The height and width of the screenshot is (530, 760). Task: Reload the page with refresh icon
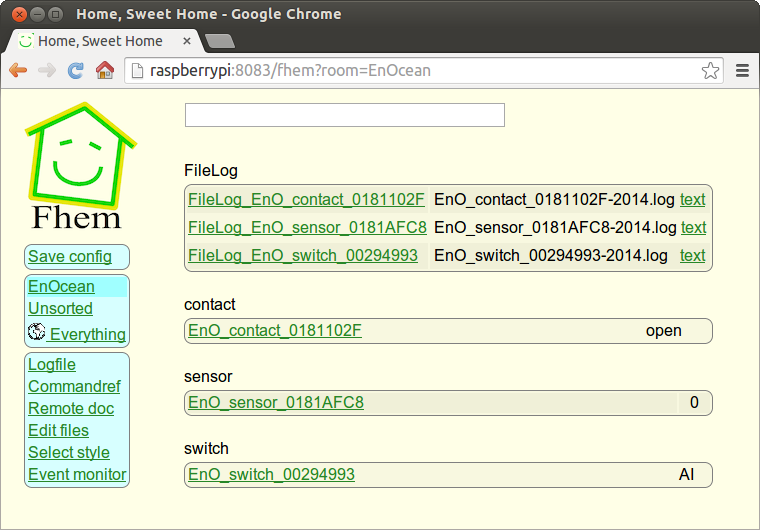(75, 70)
